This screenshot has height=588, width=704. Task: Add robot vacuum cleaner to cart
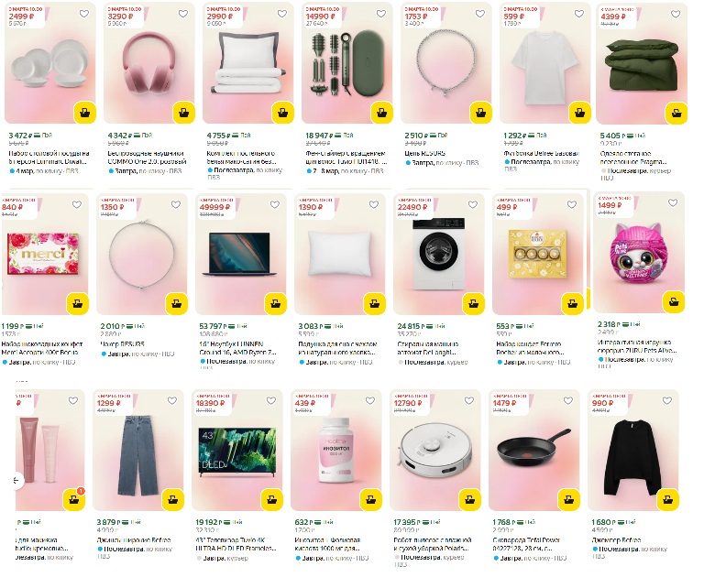[x=469, y=499]
